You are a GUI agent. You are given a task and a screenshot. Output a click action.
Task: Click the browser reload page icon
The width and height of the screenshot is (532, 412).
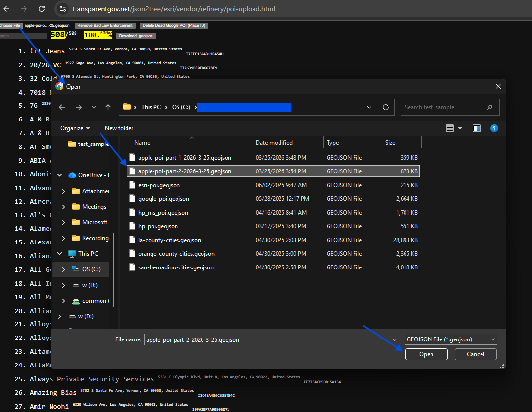[42, 9]
